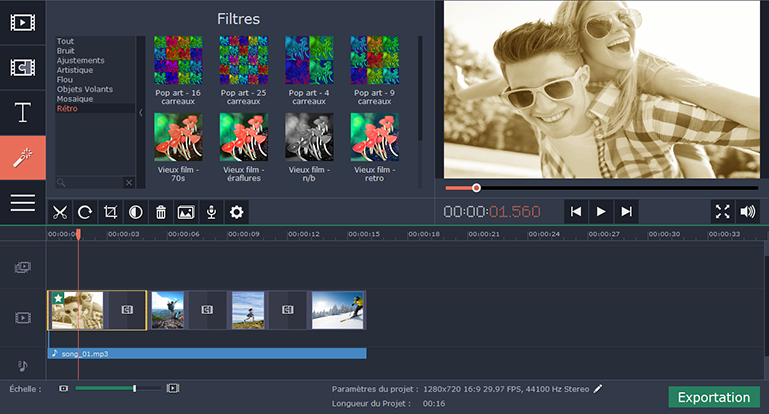This screenshot has height=414, width=769.
Task: Click the Exportation button
Action: (714, 397)
